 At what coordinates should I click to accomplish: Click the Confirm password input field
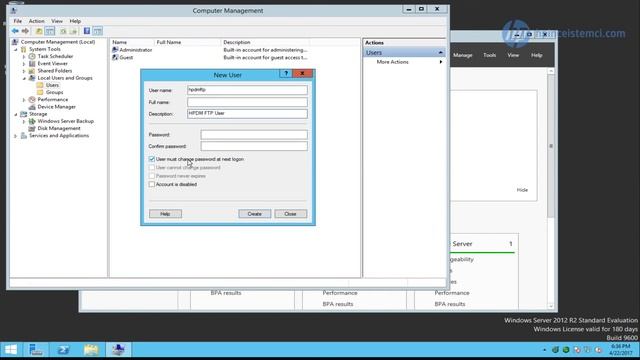click(254, 146)
